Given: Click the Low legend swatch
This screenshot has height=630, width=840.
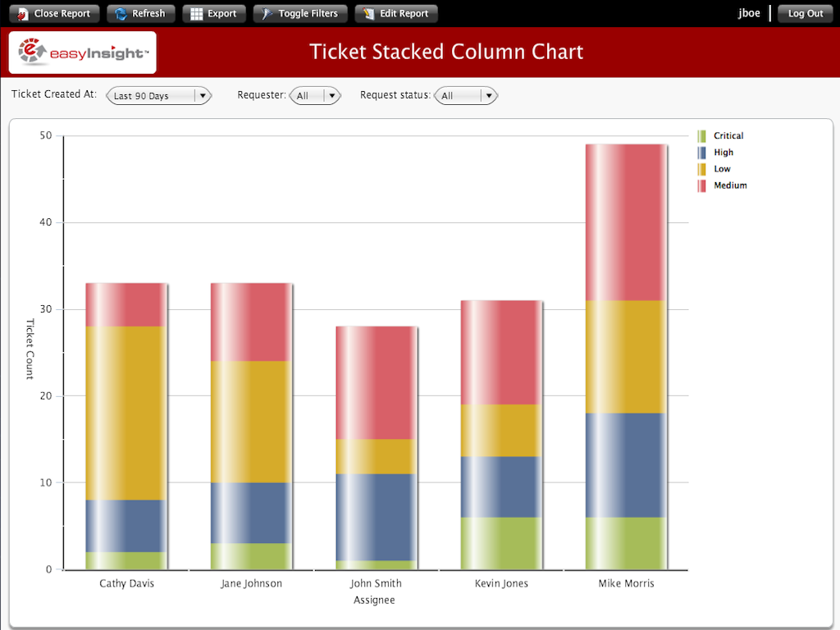Looking at the screenshot, I should pos(701,169).
